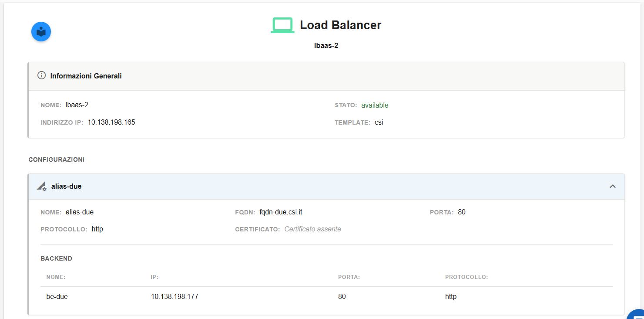This screenshot has width=644, height=319.
Task: Click the FQDN value fqdn-due.csi.it
Action: click(x=281, y=212)
